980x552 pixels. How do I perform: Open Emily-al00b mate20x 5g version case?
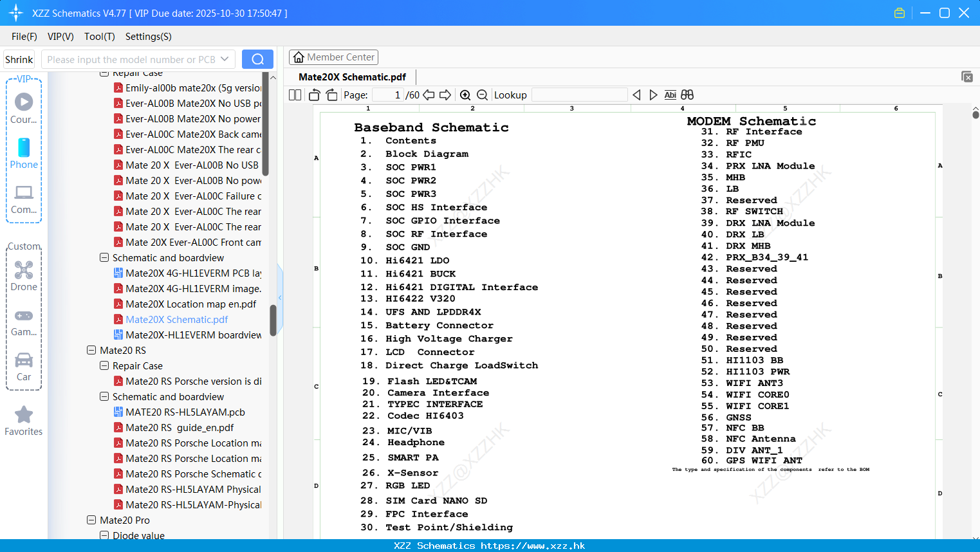[193, 88]
